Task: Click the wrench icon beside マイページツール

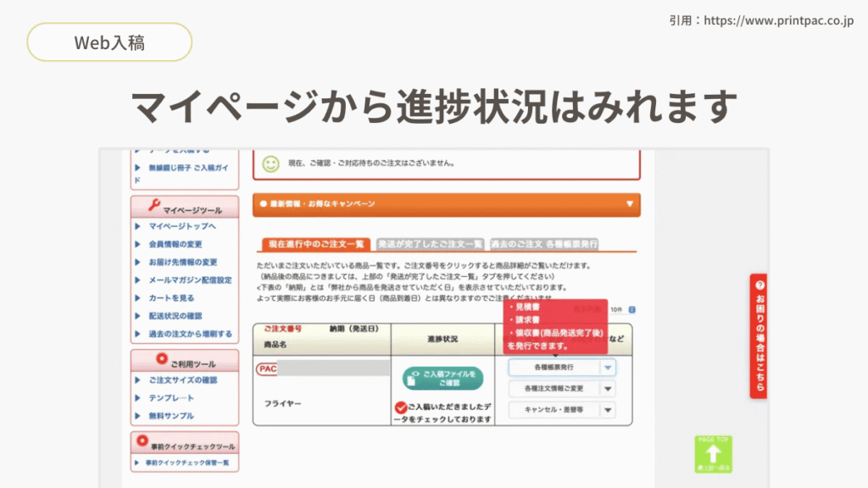Action: click(154, 206)
